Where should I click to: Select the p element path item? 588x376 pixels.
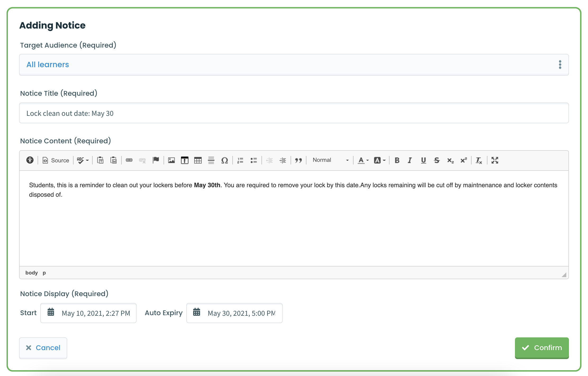44,273
